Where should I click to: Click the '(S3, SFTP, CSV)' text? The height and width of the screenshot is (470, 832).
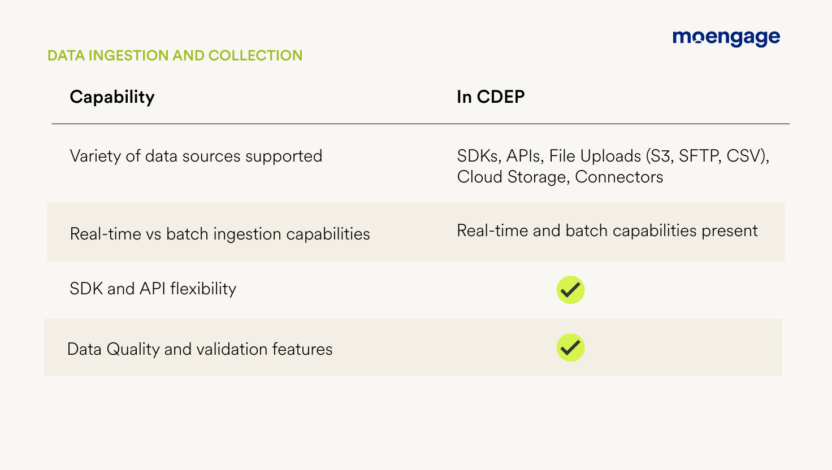(x=707, y=156)
